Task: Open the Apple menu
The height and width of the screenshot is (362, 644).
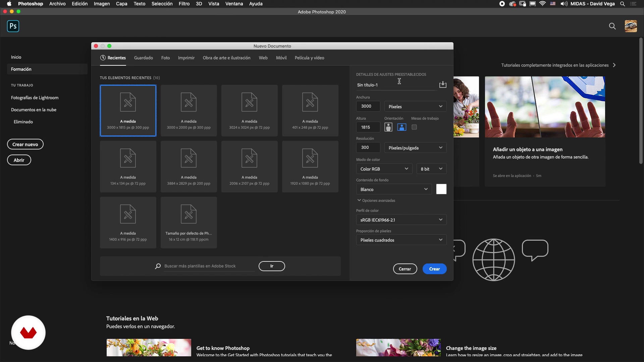Action: click(9, 4)
